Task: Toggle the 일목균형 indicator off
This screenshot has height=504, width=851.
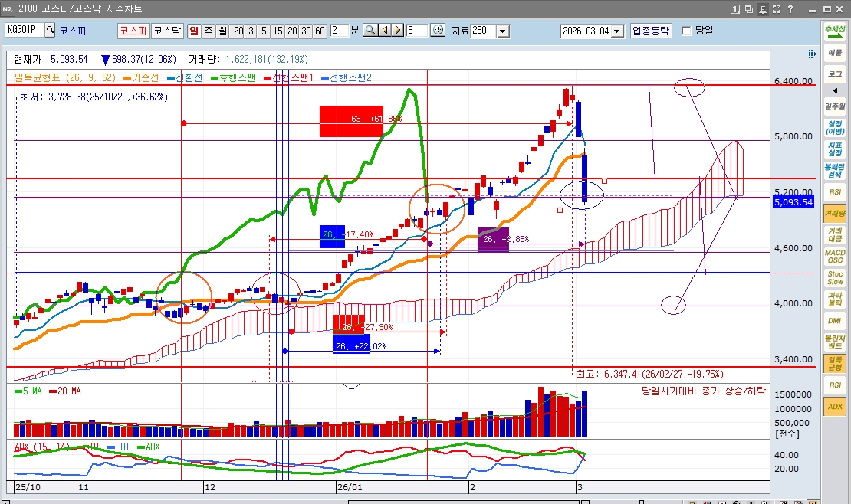Action: 835,364
